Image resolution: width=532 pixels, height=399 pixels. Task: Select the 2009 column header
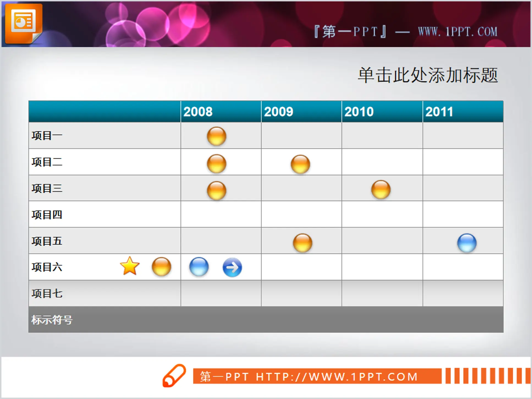(x=302, y=111)
